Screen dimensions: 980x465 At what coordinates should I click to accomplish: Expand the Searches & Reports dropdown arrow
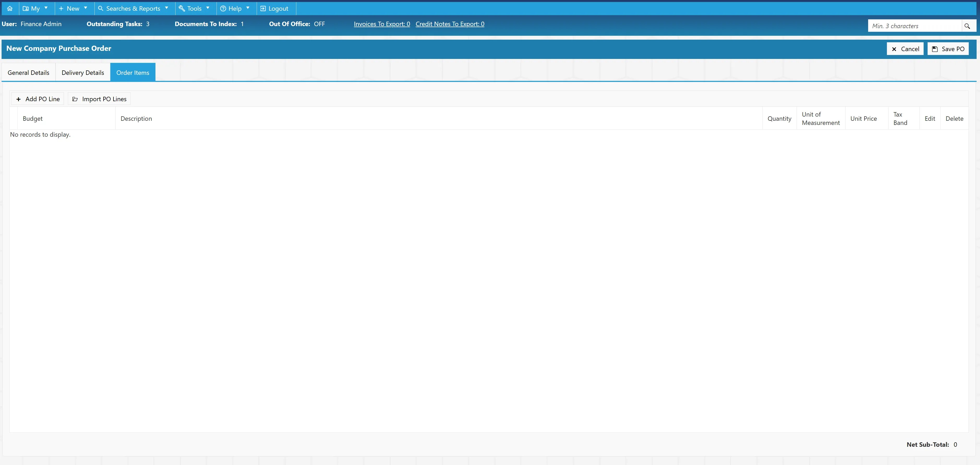167,8
